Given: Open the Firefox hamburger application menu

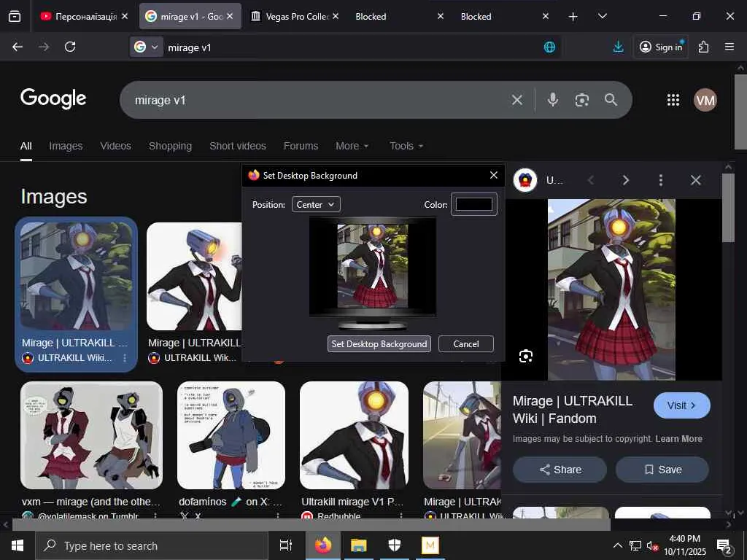Looking at the screenshot, I should coord(729,47).
